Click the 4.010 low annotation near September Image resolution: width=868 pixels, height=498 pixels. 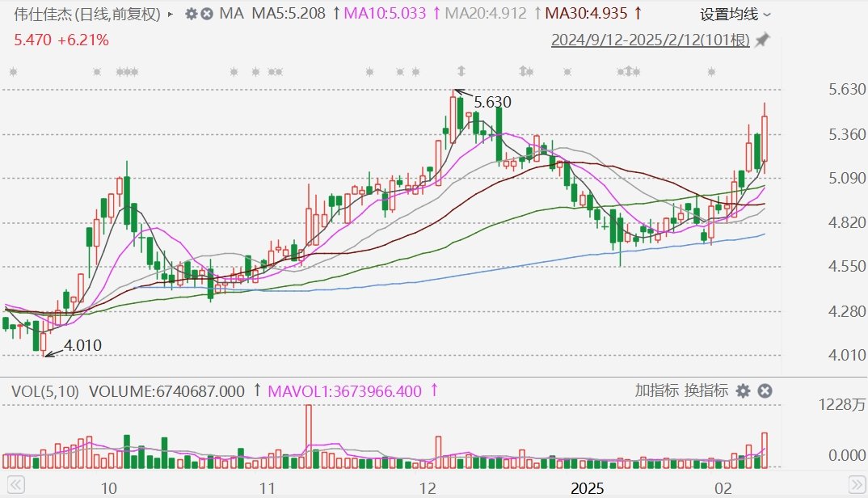coord(83,345)
